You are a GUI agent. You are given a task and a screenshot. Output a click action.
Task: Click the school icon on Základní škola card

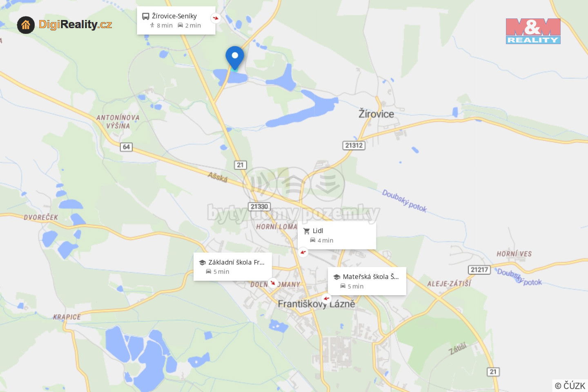pyautogui.click(x=202, y=263)
